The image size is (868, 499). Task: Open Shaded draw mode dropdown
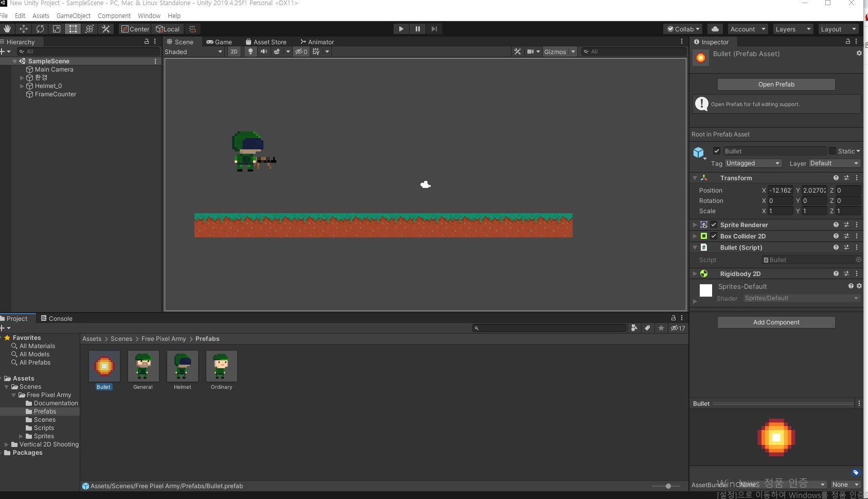(x=193, y=51)
